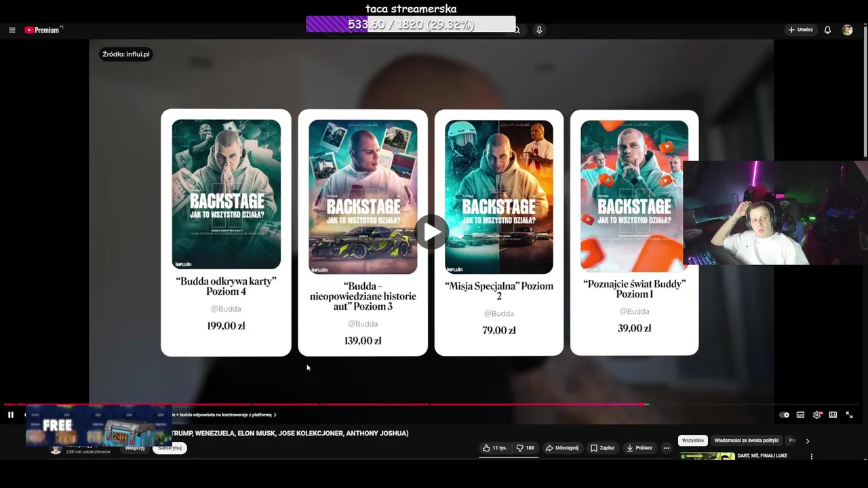Click the taca streamerska donation progress bar
The height and width of the screenshot is (488, 868).
coord(411,24)
